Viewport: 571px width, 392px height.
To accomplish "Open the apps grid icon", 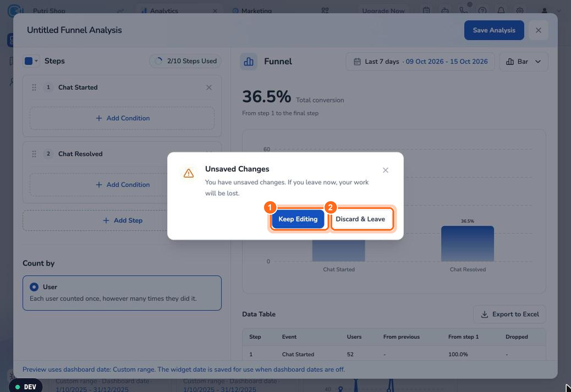I will point(325,11).
